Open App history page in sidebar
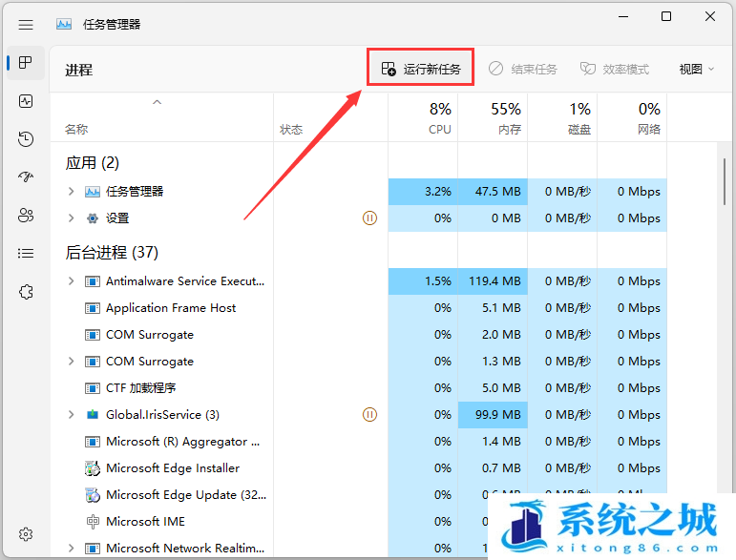Viewport: 736px width, 560px height. pos(26,139)
